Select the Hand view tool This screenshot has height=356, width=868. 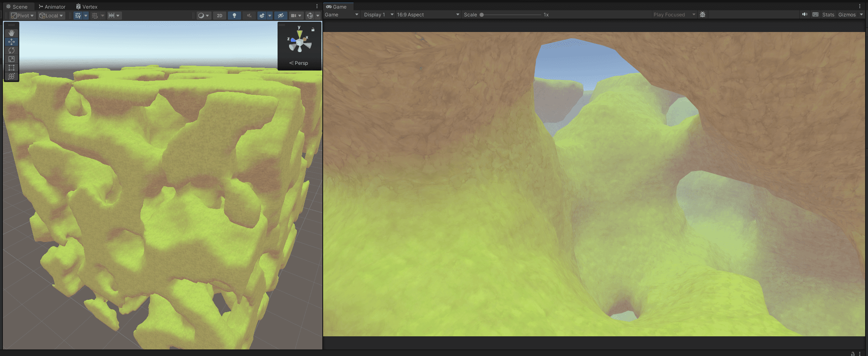11,33
